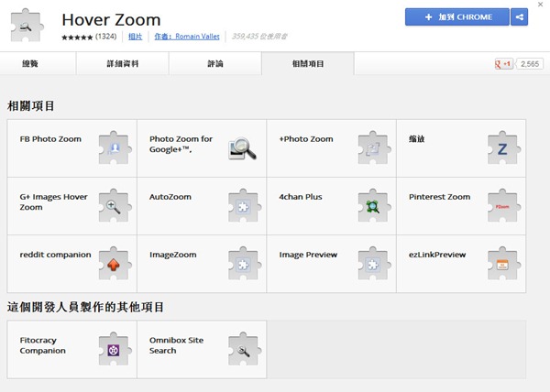Click the reddit companion arrow icon
This screenshot has height=392, width=550.
tap(113, 263)
